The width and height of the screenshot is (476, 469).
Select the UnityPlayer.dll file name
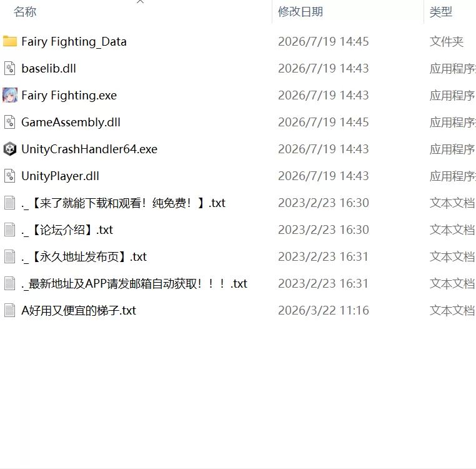pyautogui.click(x=60, y=176)
